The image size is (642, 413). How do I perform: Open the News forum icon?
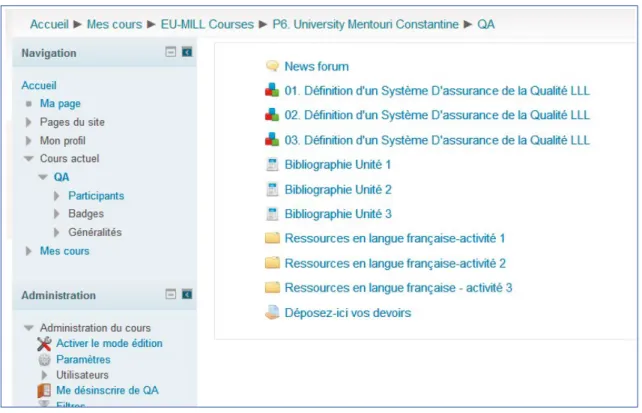pos(272,66)
